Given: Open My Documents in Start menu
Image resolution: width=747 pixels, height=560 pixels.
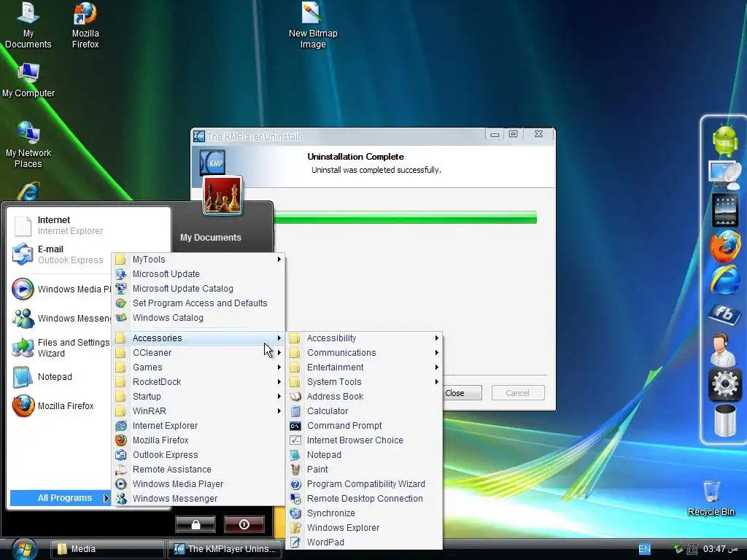Looking at the screenshot, I should pyautogui.click(x=211, y=238).
